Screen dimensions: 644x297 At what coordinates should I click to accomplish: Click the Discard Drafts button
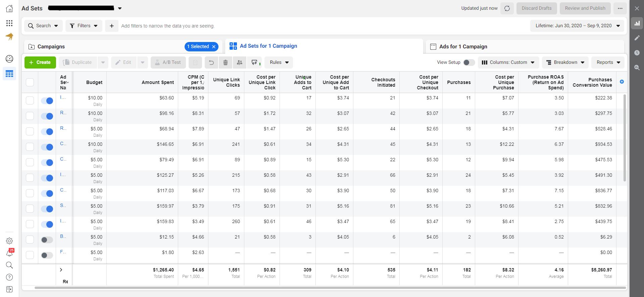[537, 8]
